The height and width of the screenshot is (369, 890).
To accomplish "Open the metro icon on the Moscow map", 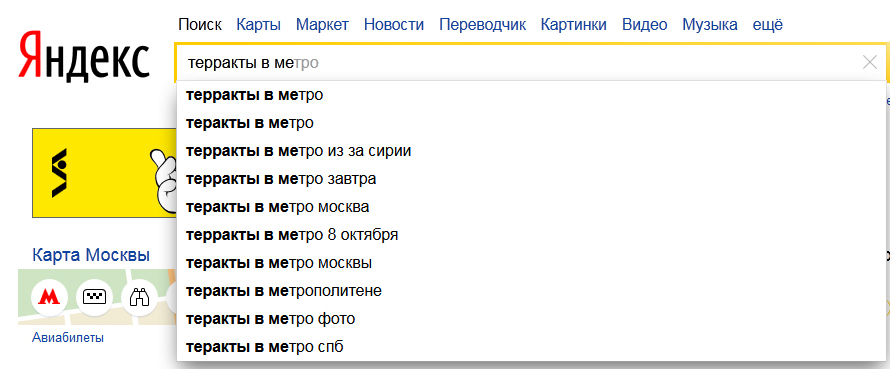I will (x=49, y=297).
